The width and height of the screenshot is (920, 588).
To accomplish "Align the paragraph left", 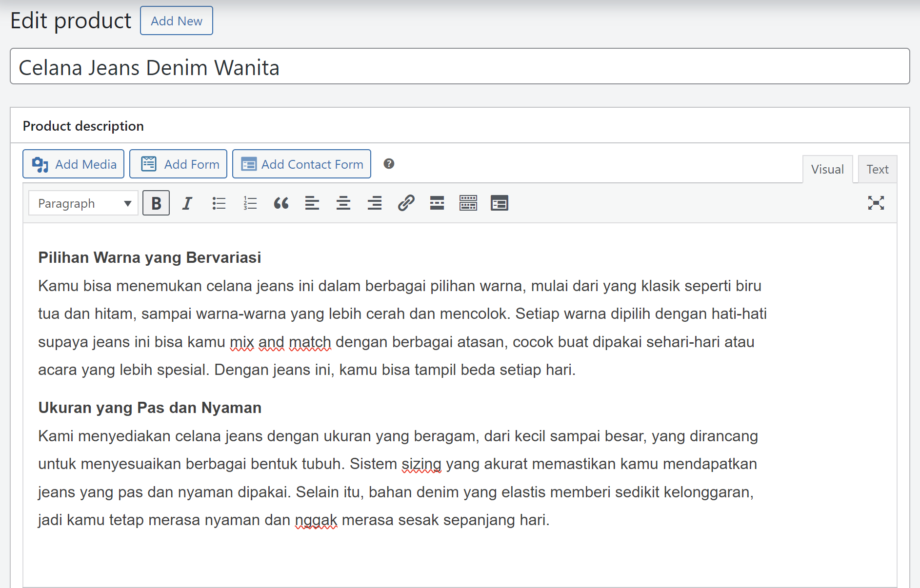I will [x=312, y=203].
